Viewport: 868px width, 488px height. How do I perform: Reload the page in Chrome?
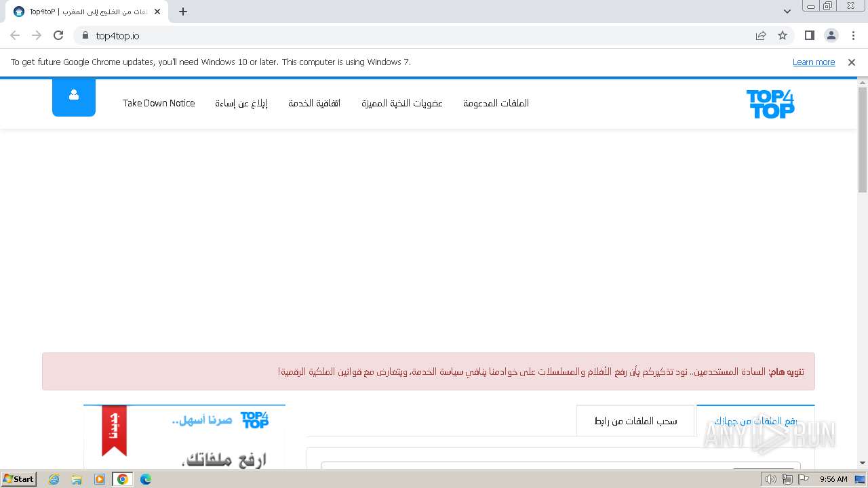(x=58, y=35)
